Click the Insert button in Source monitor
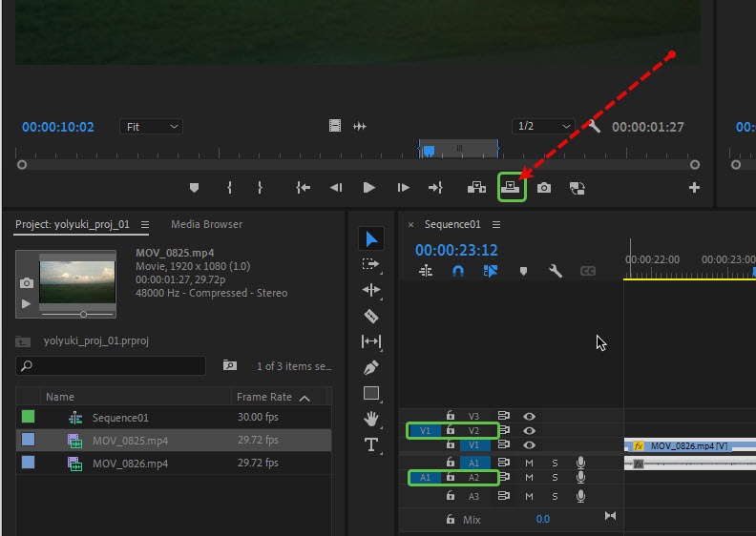Viewport: 756px width, 536px height. click(x=476, y=188)
